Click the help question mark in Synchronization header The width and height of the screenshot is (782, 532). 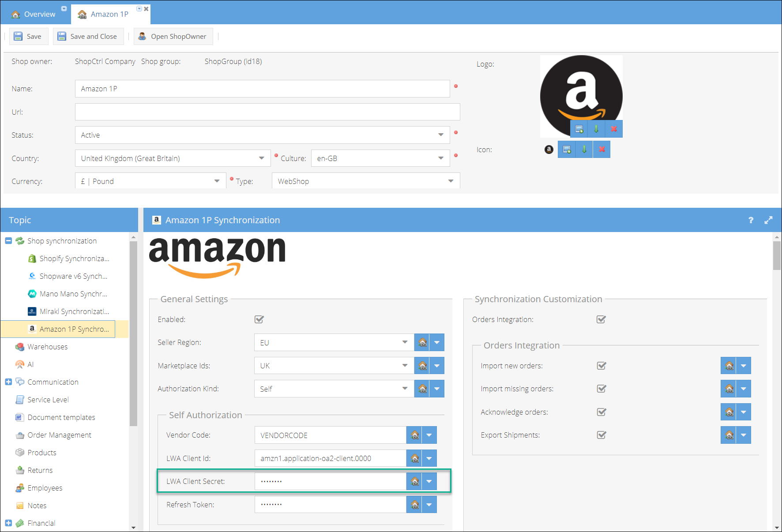coord(751,220)
